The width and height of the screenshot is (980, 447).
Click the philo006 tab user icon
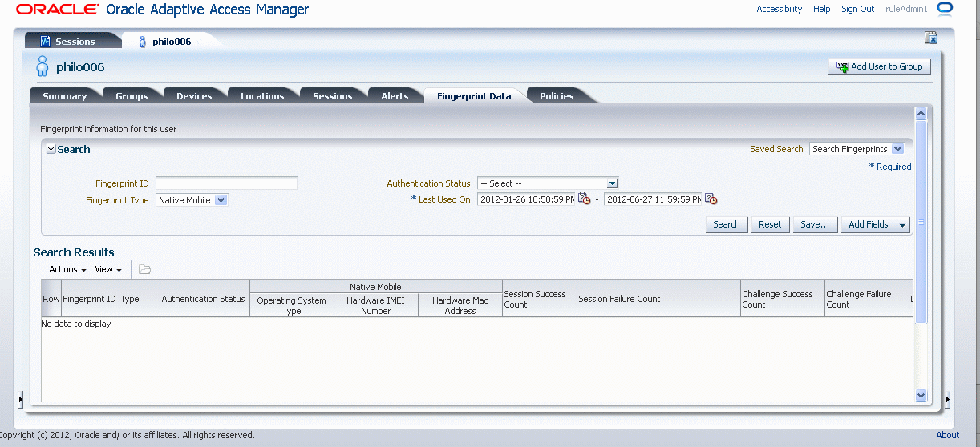coord(143,42)
